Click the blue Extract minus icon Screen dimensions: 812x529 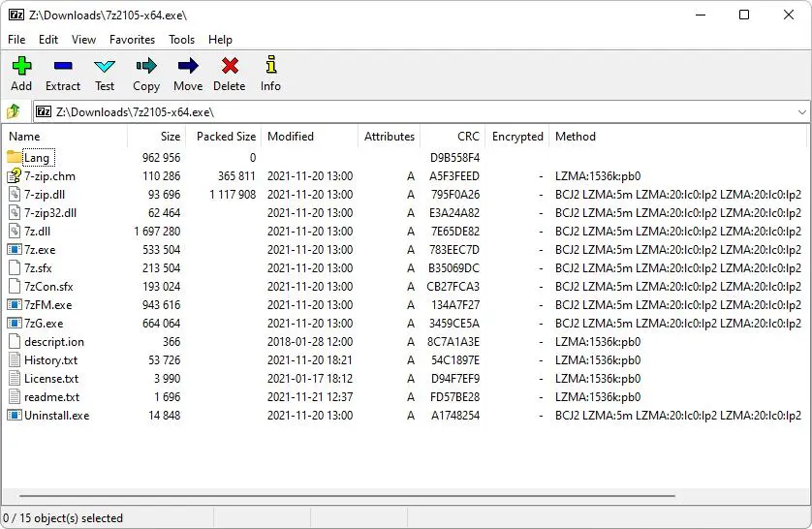click(x=63, y=66)
